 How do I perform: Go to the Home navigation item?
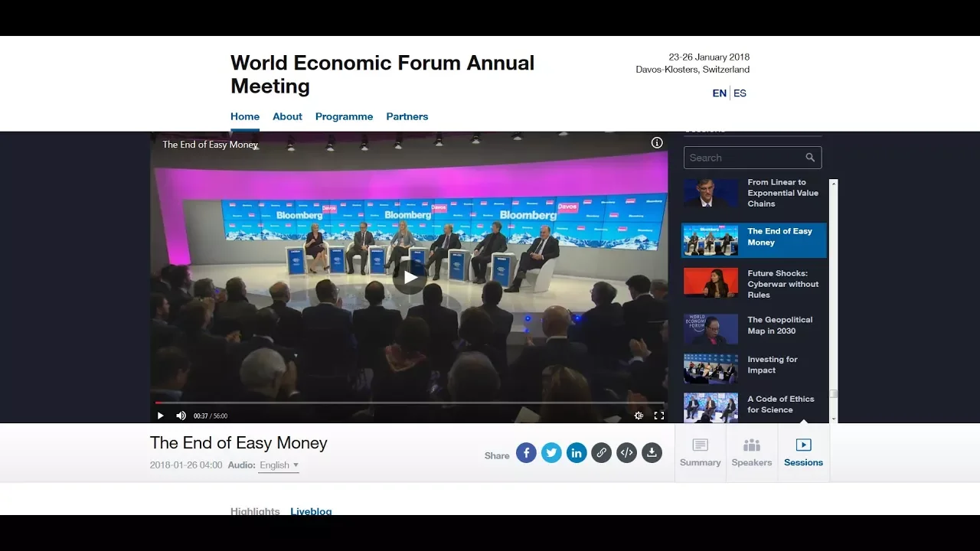245,116
